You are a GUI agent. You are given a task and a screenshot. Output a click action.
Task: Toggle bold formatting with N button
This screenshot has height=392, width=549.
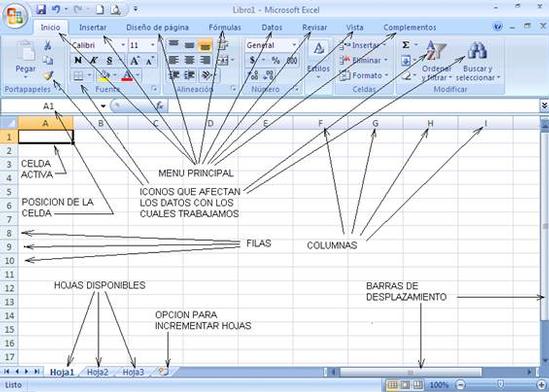pyautogui.click(x=78, y=60)
